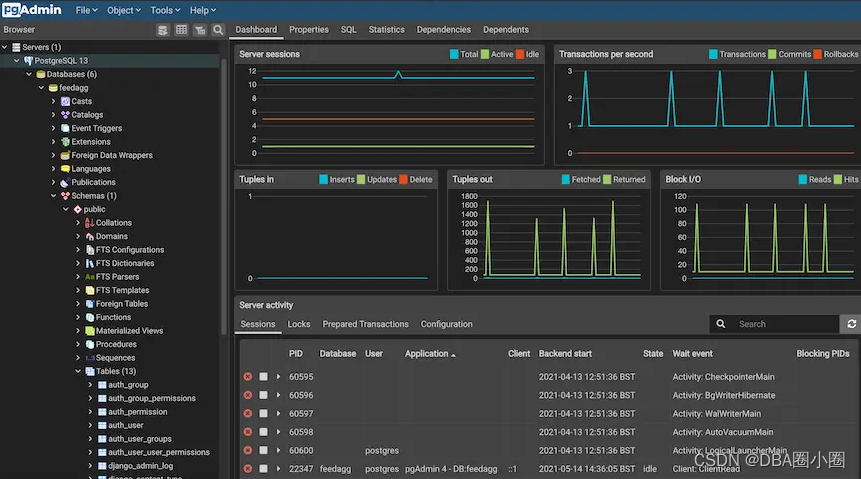
Task: Switch to the Properties tab
Action: [309, 30]
